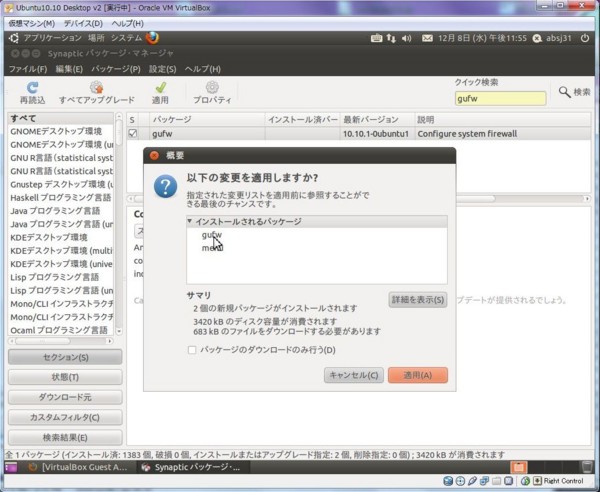600x492 pixels.
Task: Click the quick search field containing gufw
Action: [x=501, y=99]
